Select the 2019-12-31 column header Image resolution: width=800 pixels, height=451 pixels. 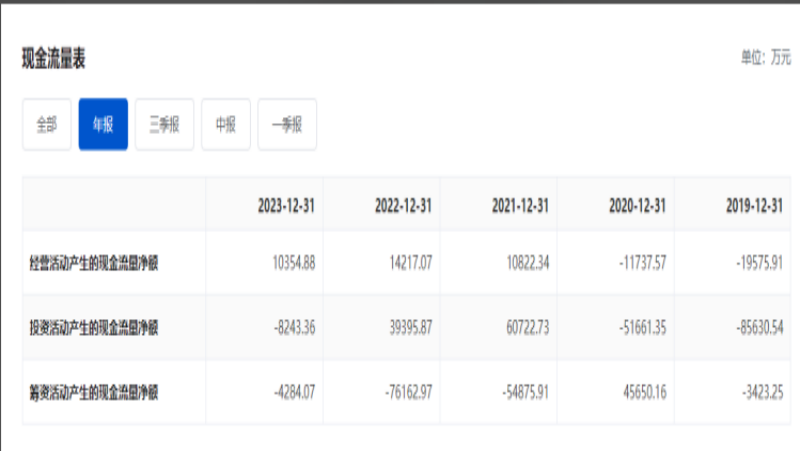point(754,205)
